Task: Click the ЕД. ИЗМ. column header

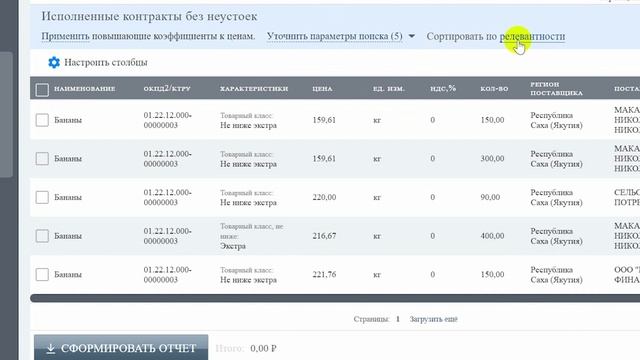Action: click(x=389, y=89)
